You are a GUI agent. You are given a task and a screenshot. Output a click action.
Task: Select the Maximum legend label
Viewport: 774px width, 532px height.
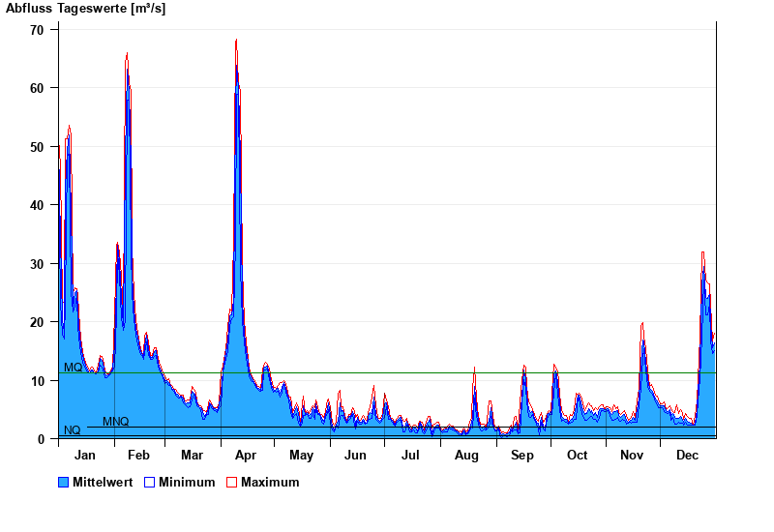tap(270, 482)
